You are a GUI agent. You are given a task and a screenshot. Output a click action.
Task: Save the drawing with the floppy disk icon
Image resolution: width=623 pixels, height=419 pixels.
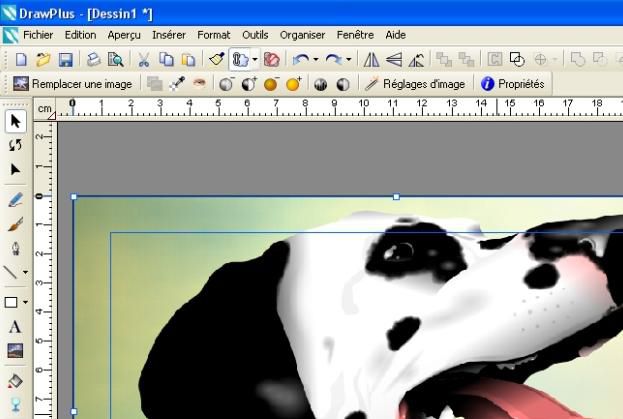(65, 60)
